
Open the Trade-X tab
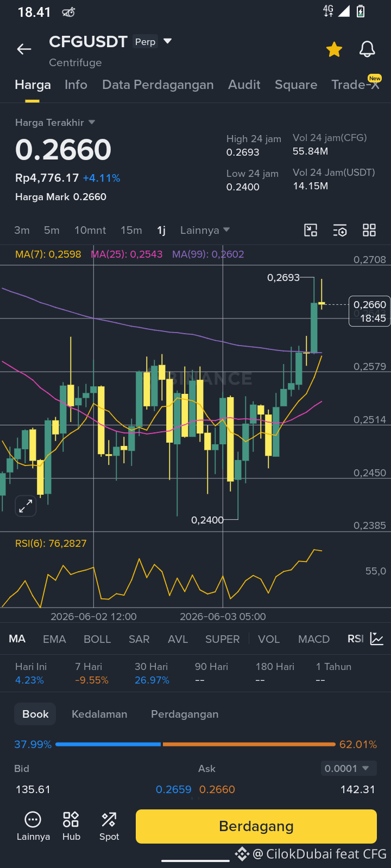(x=356, y=84)
